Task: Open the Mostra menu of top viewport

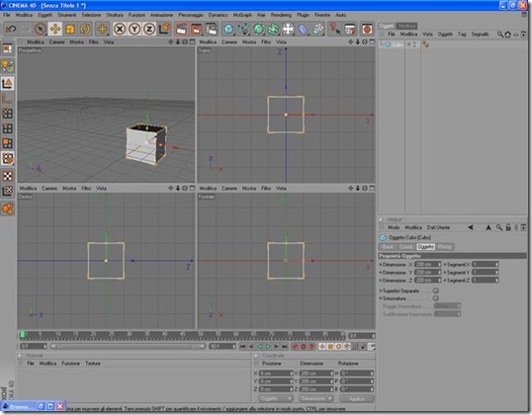Action: [249, 42]
